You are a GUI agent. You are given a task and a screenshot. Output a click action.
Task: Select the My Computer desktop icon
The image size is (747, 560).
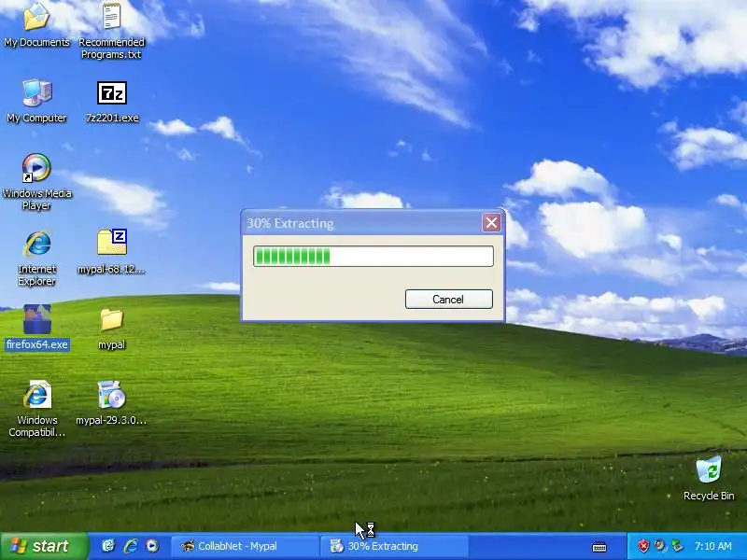pos(36,101)
